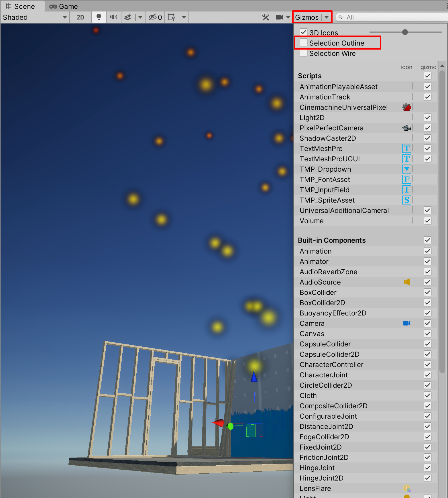Click the BuoyancyEffector2D label

[333, 313]
